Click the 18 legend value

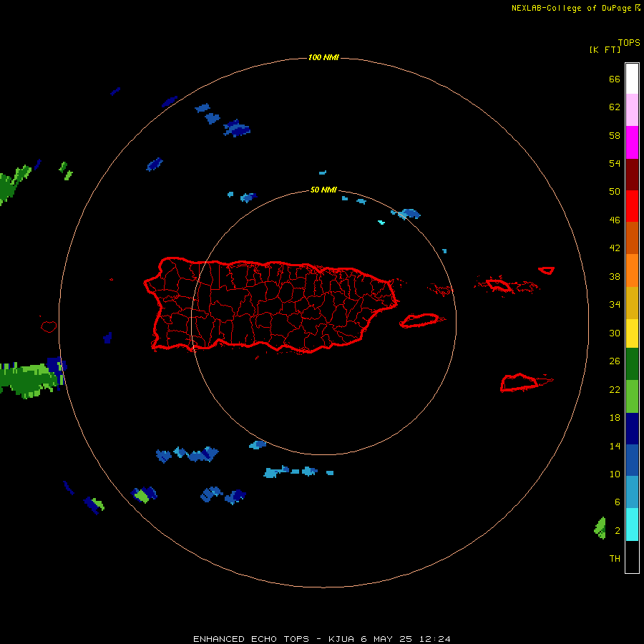click(615, 418)
